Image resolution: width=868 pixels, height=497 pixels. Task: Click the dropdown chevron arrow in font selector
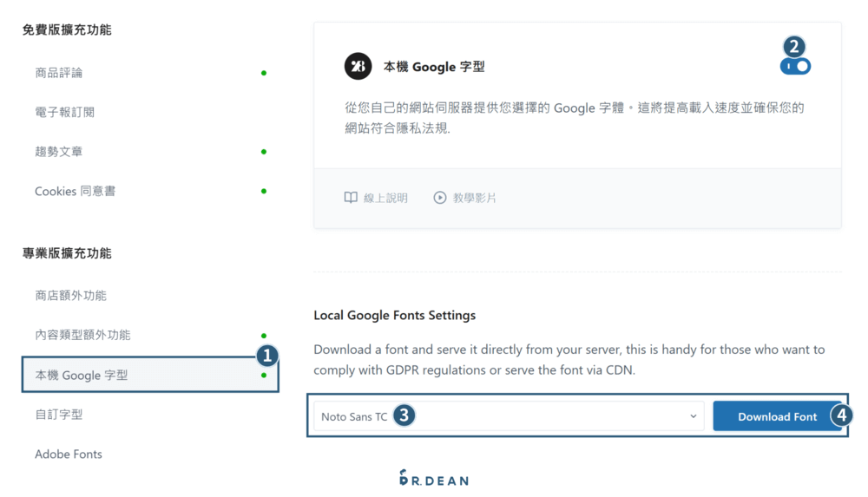(693, 416)
